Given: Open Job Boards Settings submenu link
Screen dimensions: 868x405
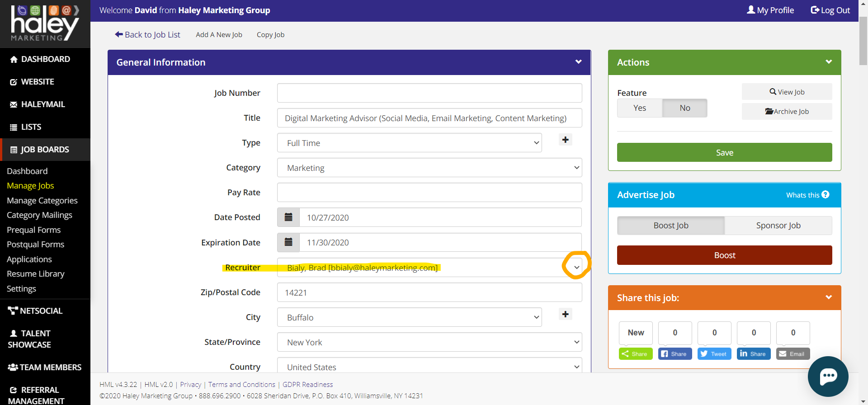Looking at the screenshot, I should point(21,288).
